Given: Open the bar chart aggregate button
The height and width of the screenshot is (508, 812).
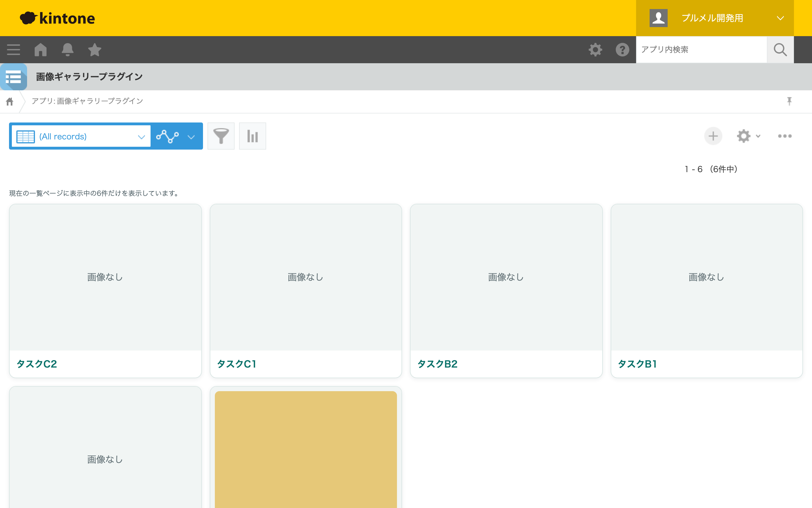Looking at the screenshot, I should pos(252,136).
